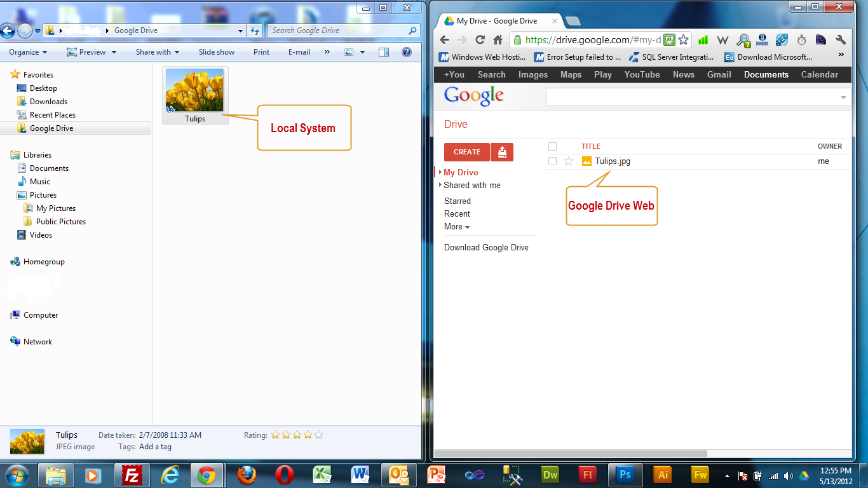Star the Tulips.jpg file in Drive
Screen dimensions: 868x488
[569, 161]
